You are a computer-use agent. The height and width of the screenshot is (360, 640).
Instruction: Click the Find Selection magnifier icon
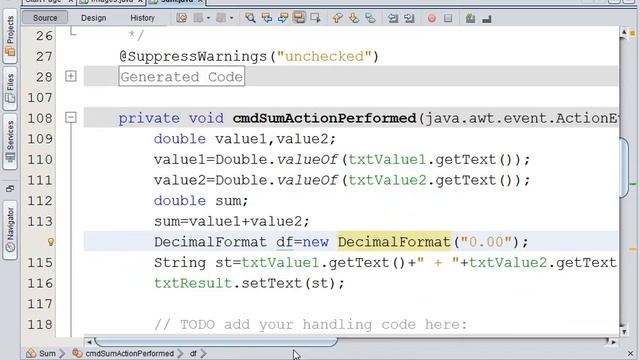coord(250,18)
